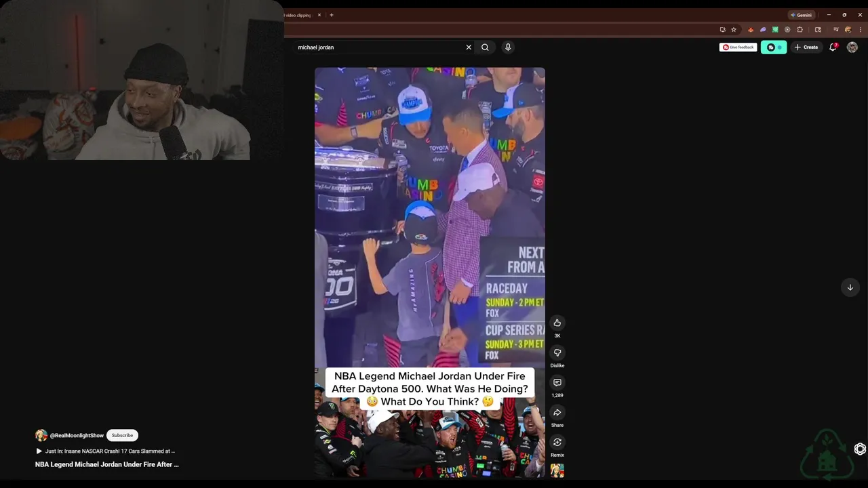
Task: Share this Short video
Action: coord(557,412)
